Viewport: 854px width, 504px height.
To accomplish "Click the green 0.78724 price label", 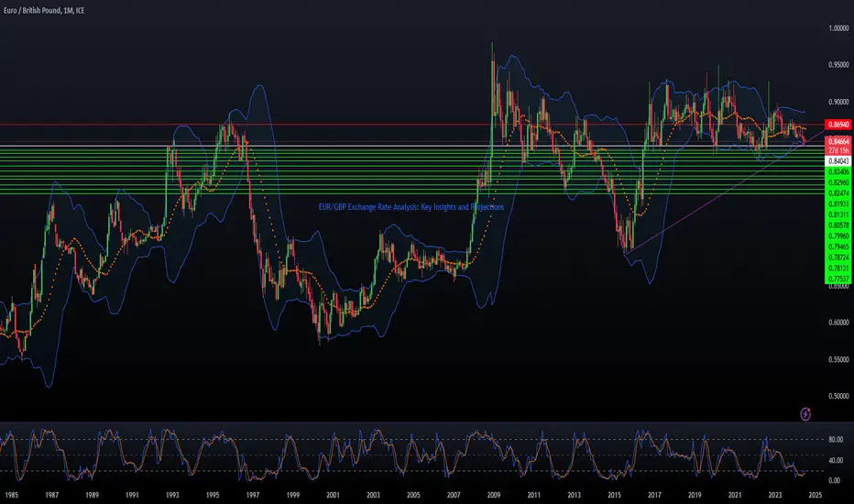I will (x=838, y=257).
